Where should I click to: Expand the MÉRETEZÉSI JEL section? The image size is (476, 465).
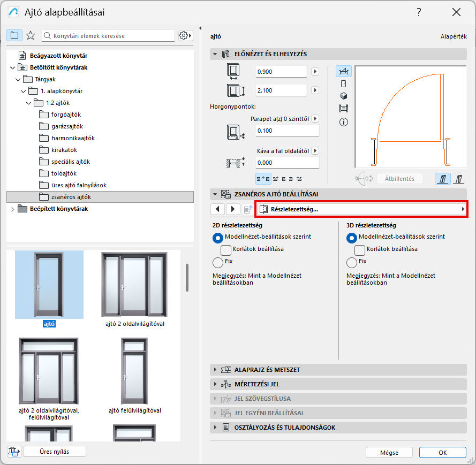click(x=215, y=384)
